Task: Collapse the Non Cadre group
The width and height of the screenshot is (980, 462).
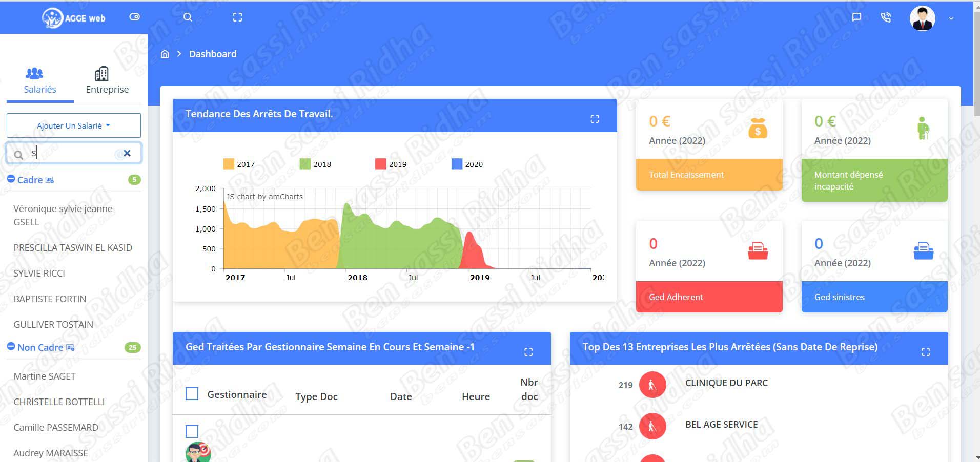Action: 11,347
